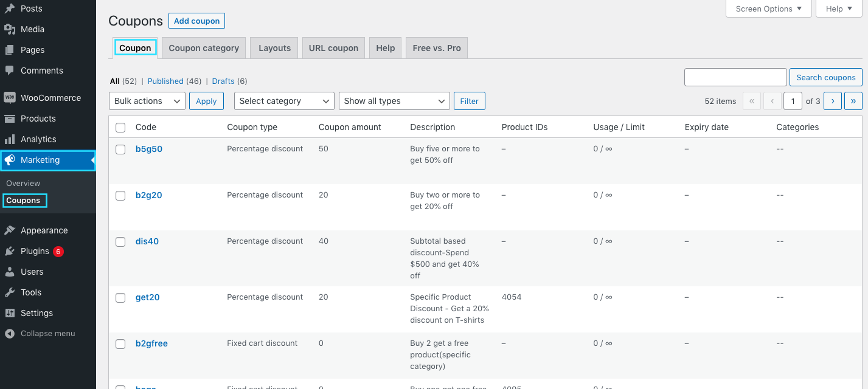
Task: Click the Tools wrench icon
Action: (10, 292)
